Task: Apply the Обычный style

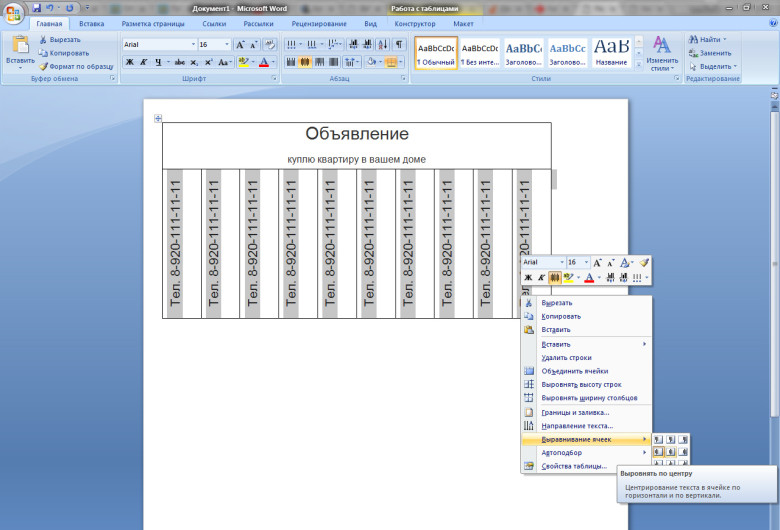Action: [x=436, y=53]
